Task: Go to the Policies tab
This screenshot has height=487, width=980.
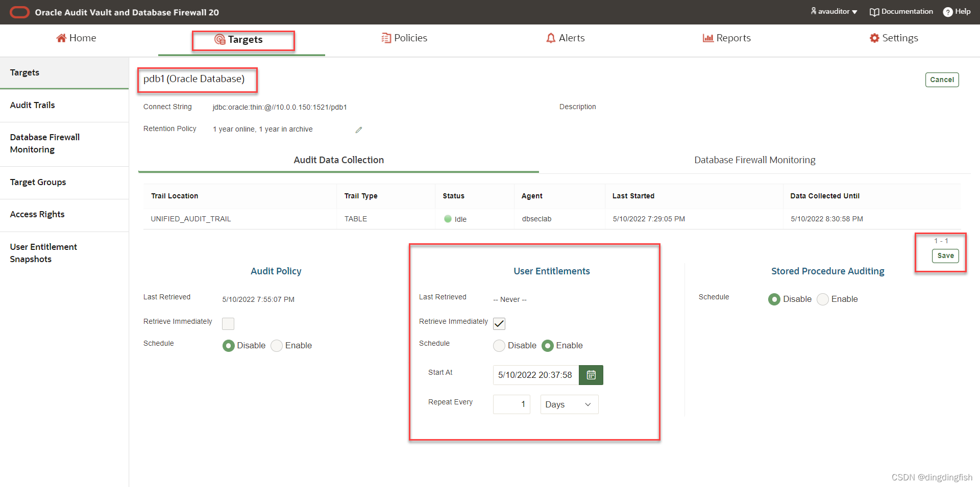Action: pos(404,38)
